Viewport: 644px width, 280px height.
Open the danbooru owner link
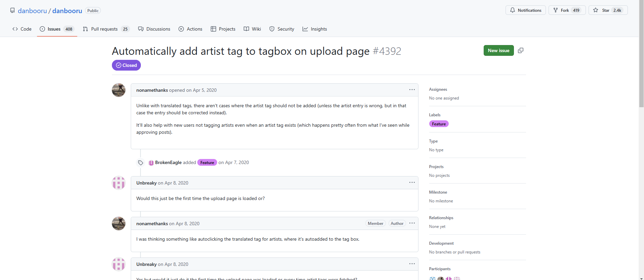click(x=32, y=11)
